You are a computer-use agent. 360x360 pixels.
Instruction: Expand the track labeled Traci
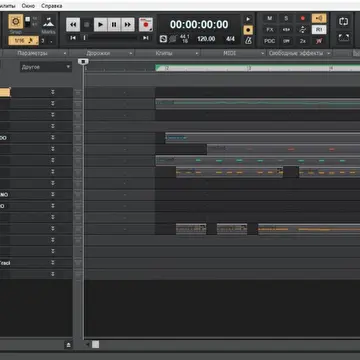point(52,263)
